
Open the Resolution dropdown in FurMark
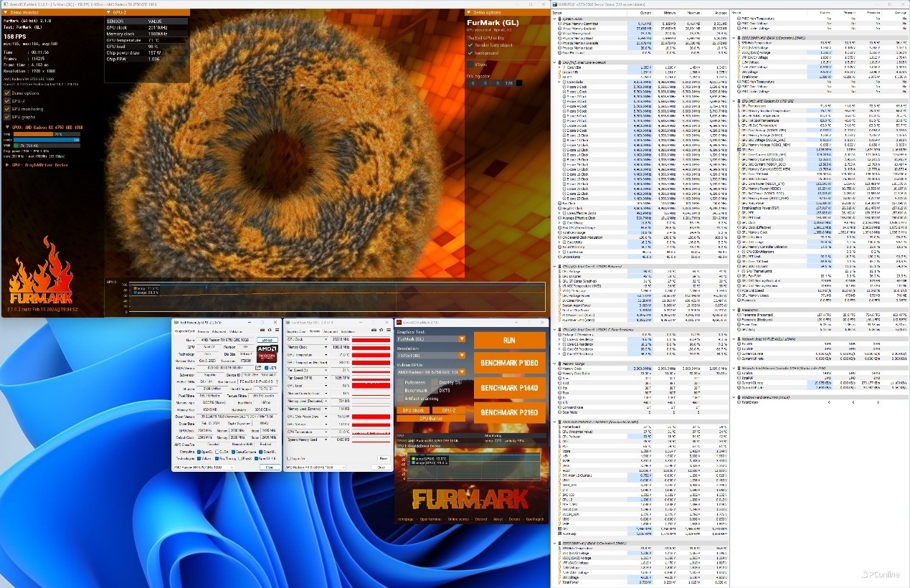click(x=462, y=355)
